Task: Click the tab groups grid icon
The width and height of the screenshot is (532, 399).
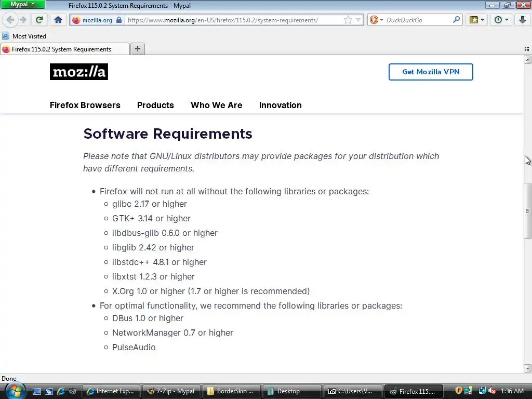Action: (x=527, y=49)
